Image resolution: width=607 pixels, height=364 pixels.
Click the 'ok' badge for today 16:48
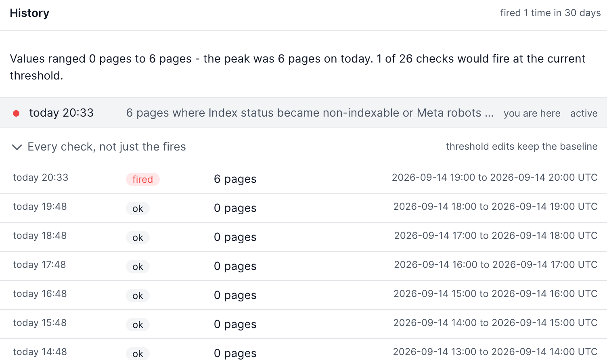pos(138,295)
